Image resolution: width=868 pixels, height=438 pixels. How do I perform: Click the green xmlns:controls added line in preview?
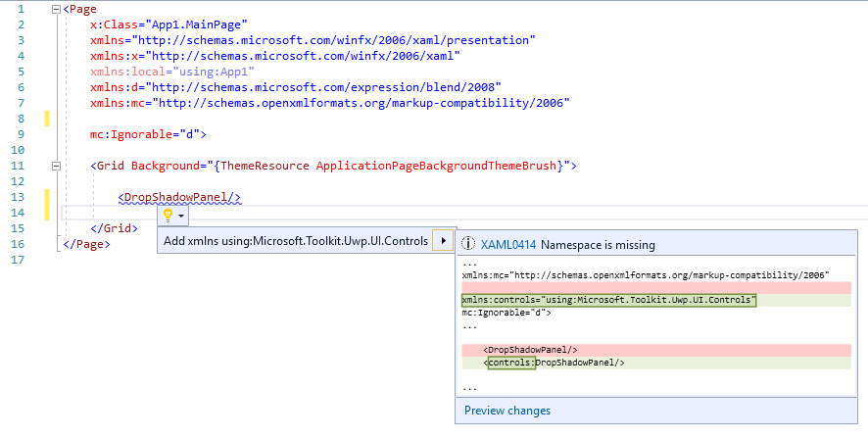608,300
